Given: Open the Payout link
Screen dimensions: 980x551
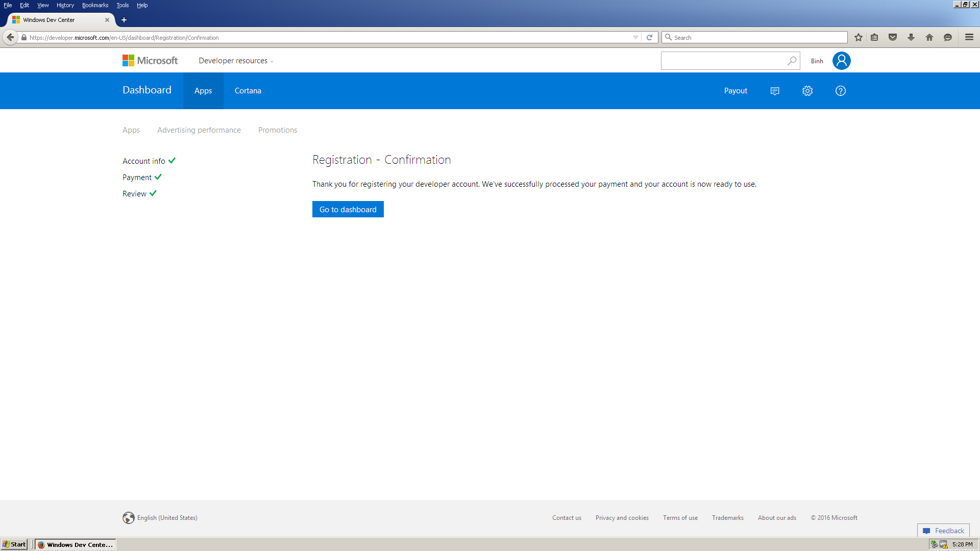Looking at the screenshot, I should [736, 91].
